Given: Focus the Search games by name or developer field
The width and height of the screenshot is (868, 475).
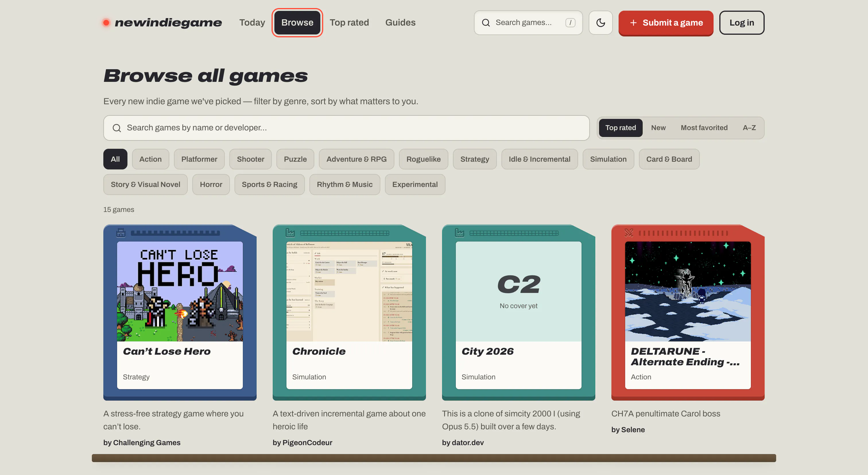Looking at the screenshot, I should pos(346,128).
